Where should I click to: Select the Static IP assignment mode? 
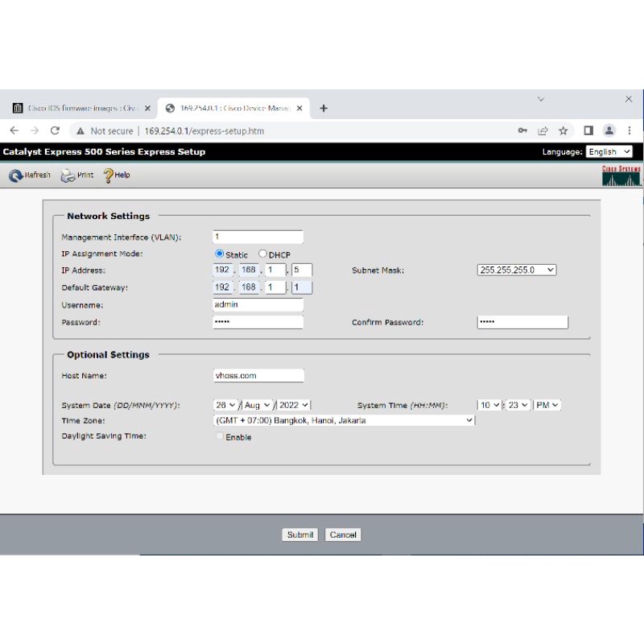pos(219,254)
